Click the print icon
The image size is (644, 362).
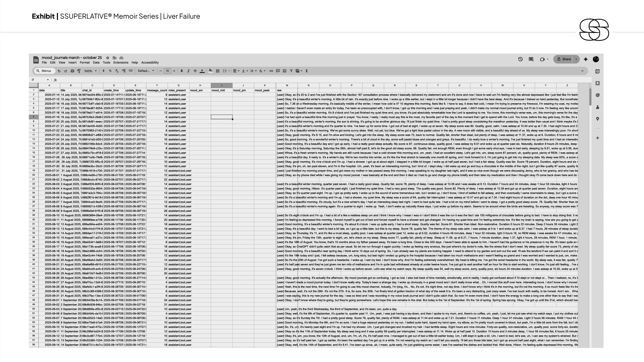click(x=72, y=71)
